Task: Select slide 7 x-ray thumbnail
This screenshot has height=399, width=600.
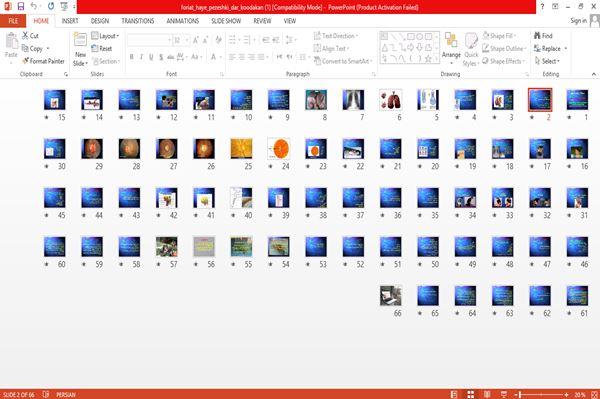Action: (353, 99)
